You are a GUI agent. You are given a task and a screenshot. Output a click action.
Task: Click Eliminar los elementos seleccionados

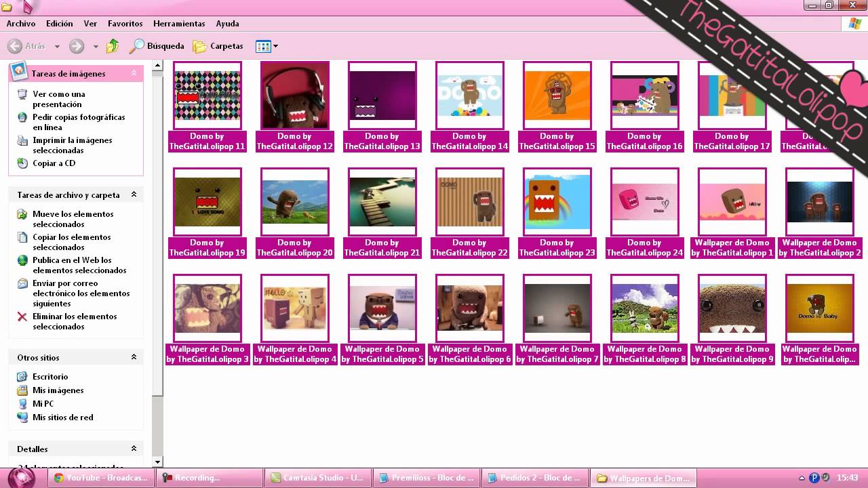(75, 321)
